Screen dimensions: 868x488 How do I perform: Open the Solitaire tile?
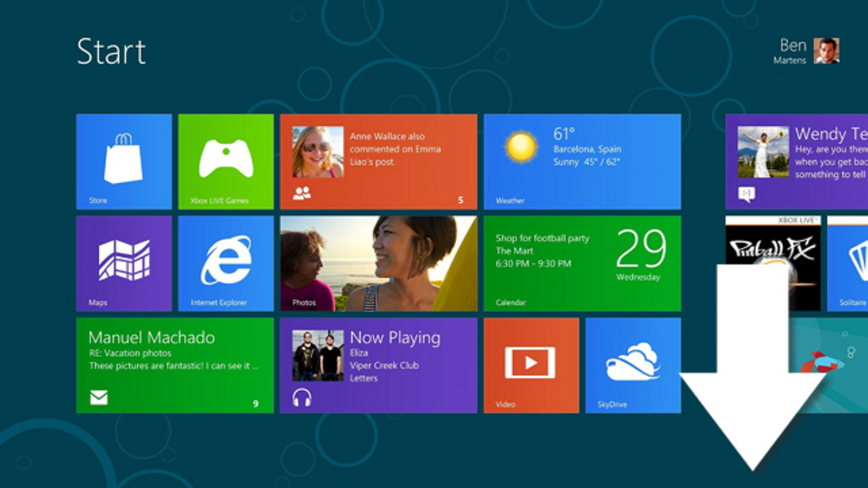[847, 264]
